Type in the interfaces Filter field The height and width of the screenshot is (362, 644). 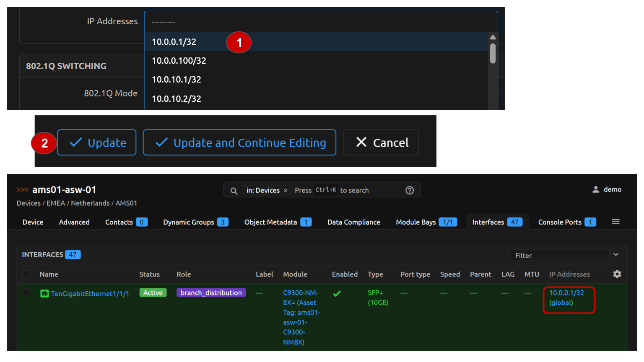559,255
